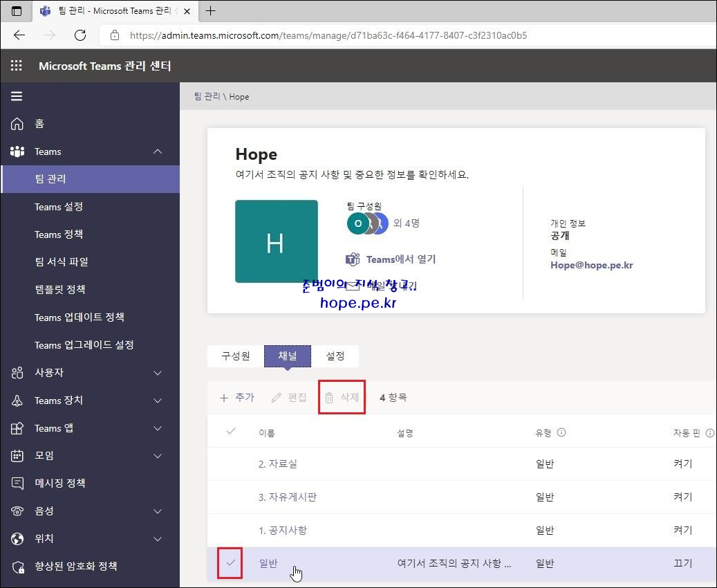The height and width of the screenshot is (588, 717).
Task: Go back with the browser back arrow
Action: point(19,35)
